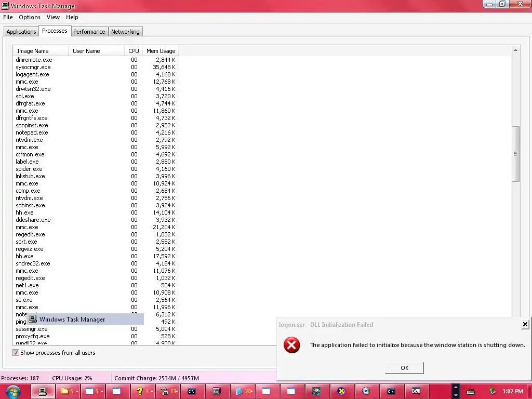This screenshot has height=399, width=532.
Task: Select the dmremote.exe process row
Action: [96, 60]
